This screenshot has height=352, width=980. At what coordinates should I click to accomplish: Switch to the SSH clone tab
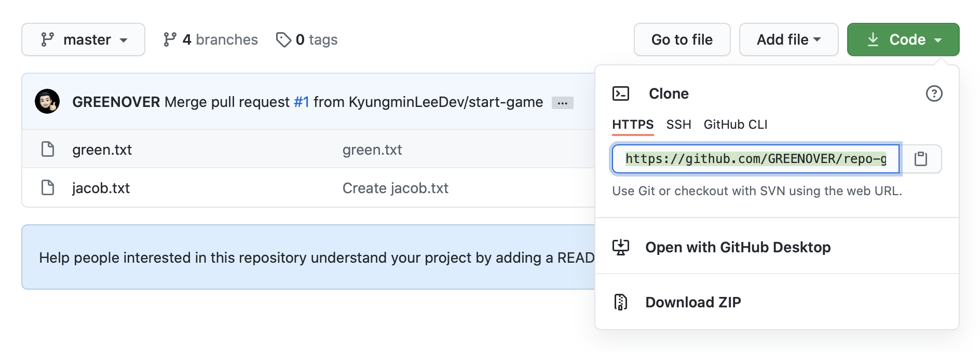(678, 125)
